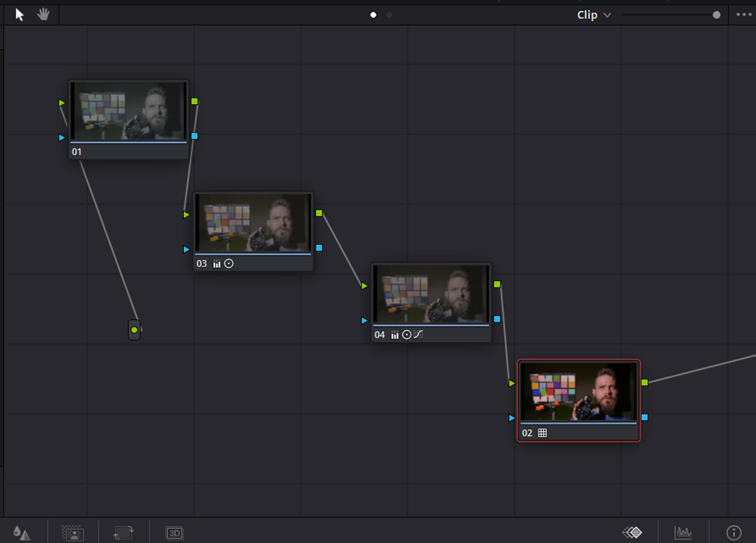Open the keyframes panel
Screen dimensions: 756x543
tap(632, 532)
